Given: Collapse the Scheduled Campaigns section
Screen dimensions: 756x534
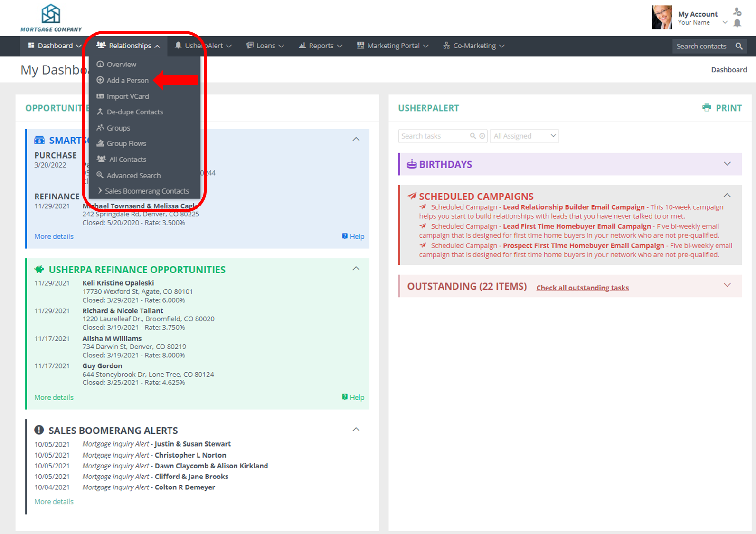Looking at the screenshot, I should tap(727, 195).
